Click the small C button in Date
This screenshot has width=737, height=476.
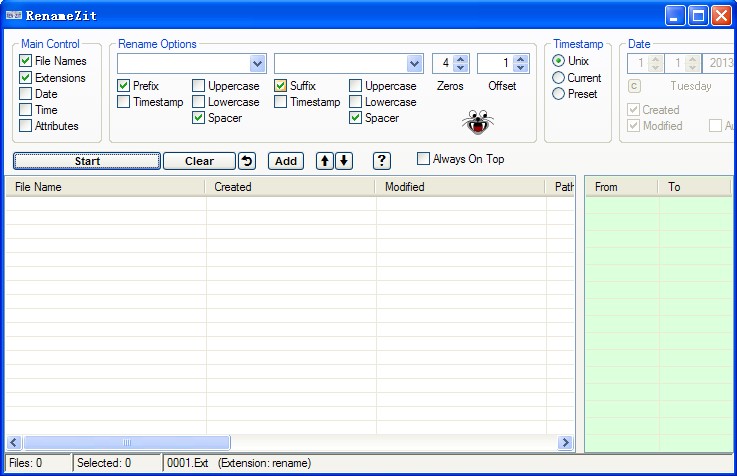[634, 86]
